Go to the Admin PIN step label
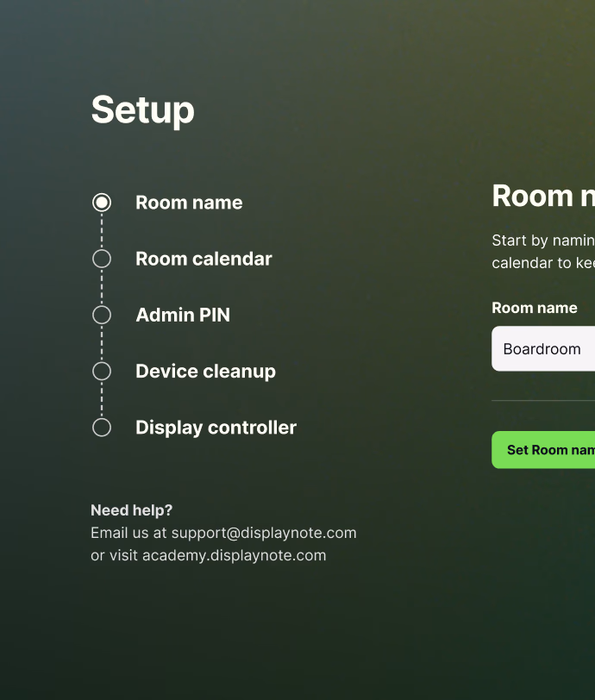Screen dimensions: 595x700 coord(183,316)
